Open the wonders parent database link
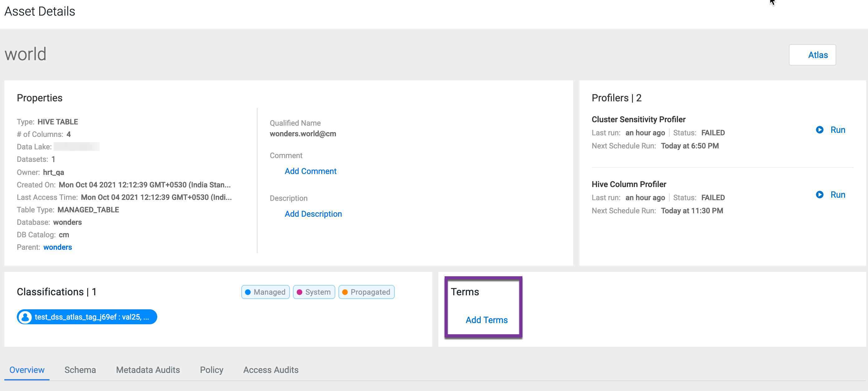 tap(58, 247)
